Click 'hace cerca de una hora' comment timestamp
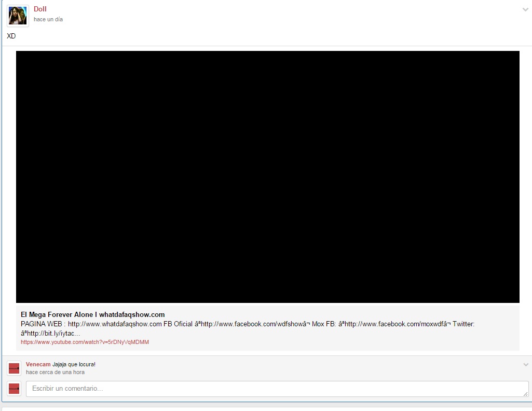The height and width of the screenshot is (411, 532). click(56, 372)
